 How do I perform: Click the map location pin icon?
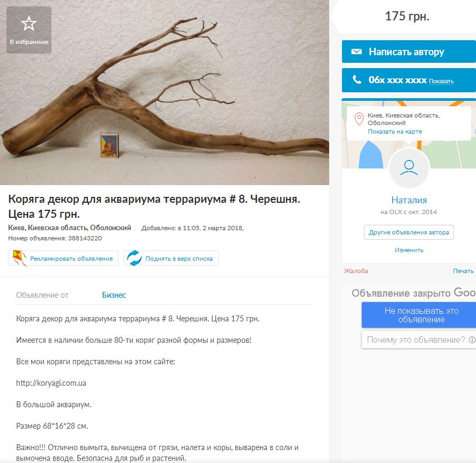[x=359, y=119]
